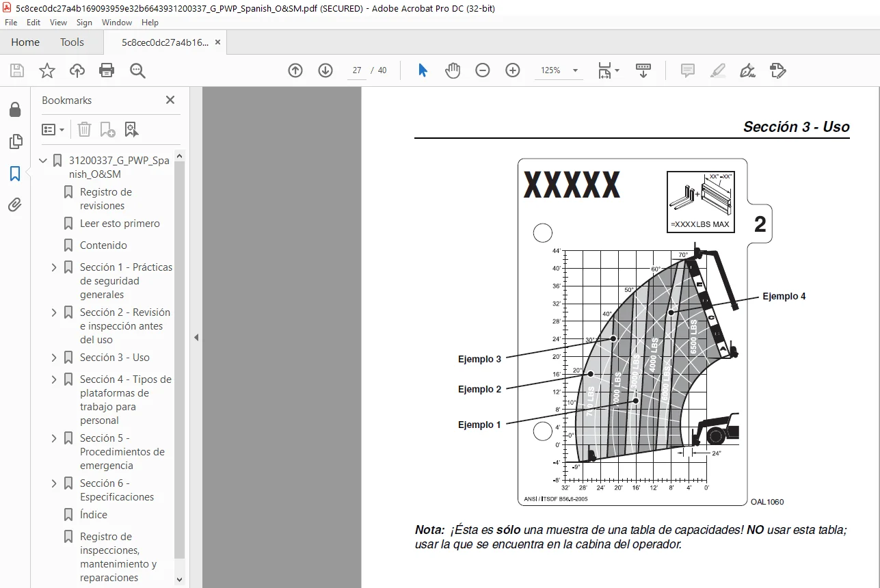
Task: Click the page number input field
Action: (357, 70)
